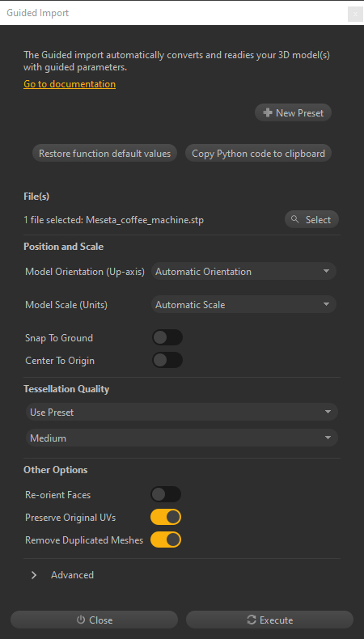
Task: Turn on Center To Origin switch
Action: point(167,360)
